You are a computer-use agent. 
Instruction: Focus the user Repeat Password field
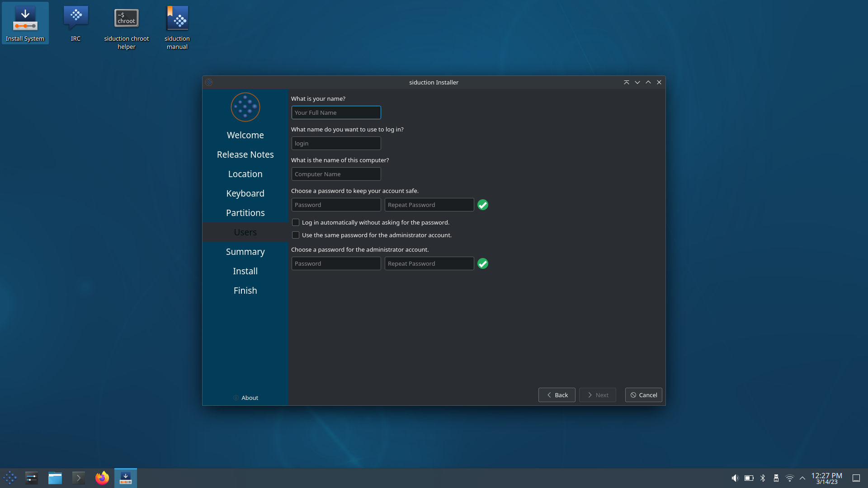tap(429, 205)
